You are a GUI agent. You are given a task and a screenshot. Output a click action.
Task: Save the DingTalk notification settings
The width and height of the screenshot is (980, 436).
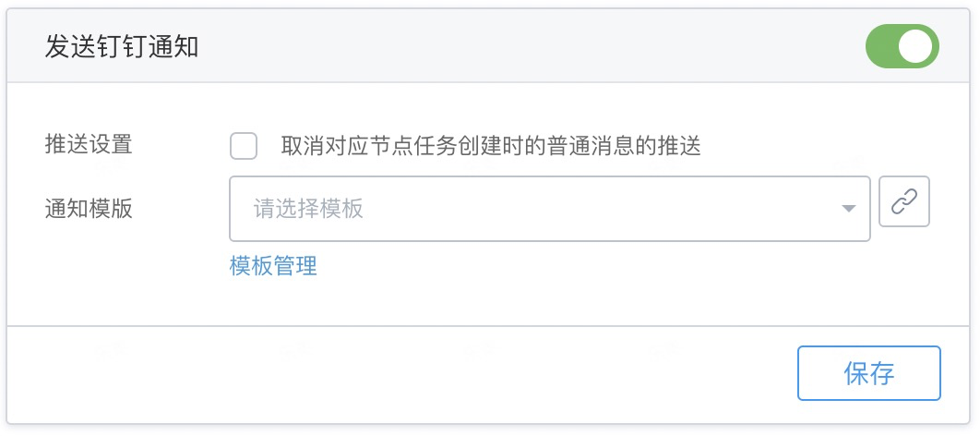coord(868,373)
